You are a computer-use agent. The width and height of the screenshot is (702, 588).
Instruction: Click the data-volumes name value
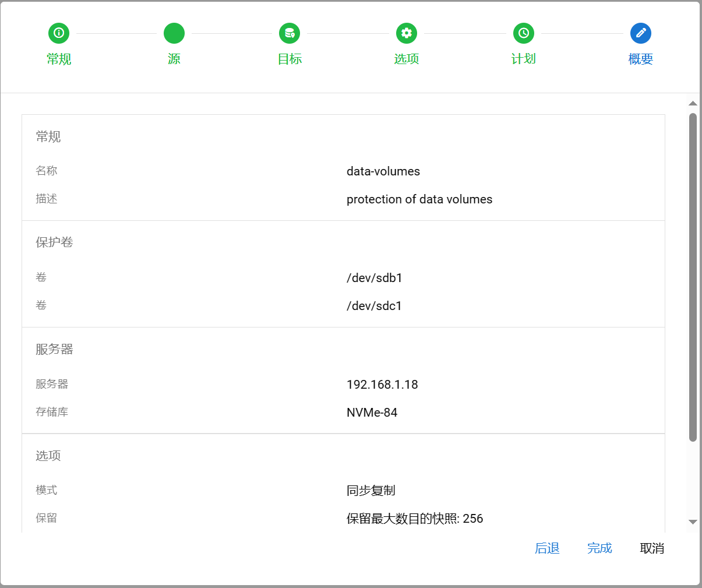[x=383, y=171]
